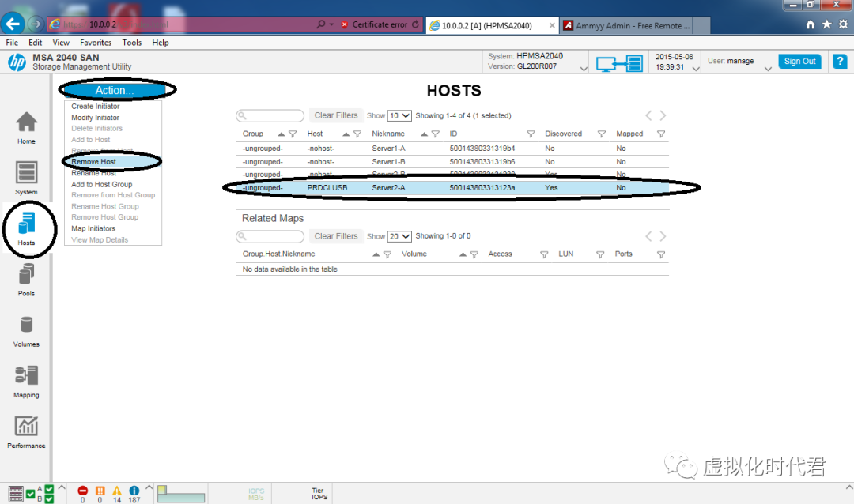The width and height of the screenshot is (854, 504).
Task: Open the Tools menu
Action: coord(132,43)
